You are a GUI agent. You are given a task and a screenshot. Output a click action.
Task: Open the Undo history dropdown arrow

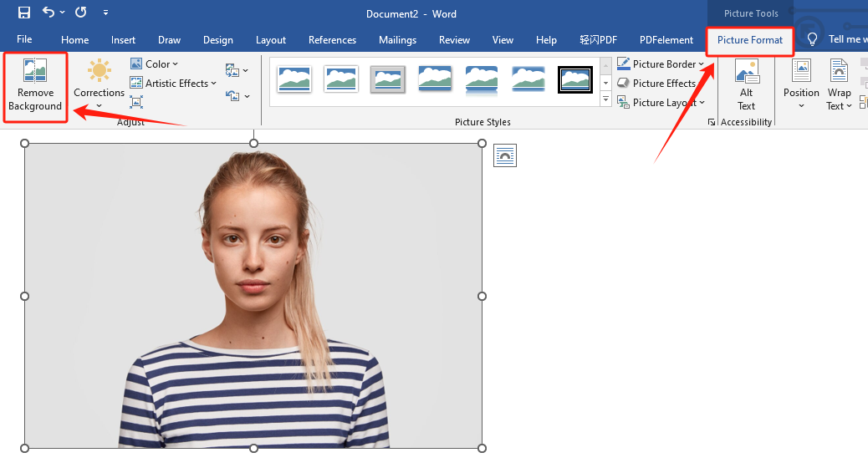click(62, 13)
